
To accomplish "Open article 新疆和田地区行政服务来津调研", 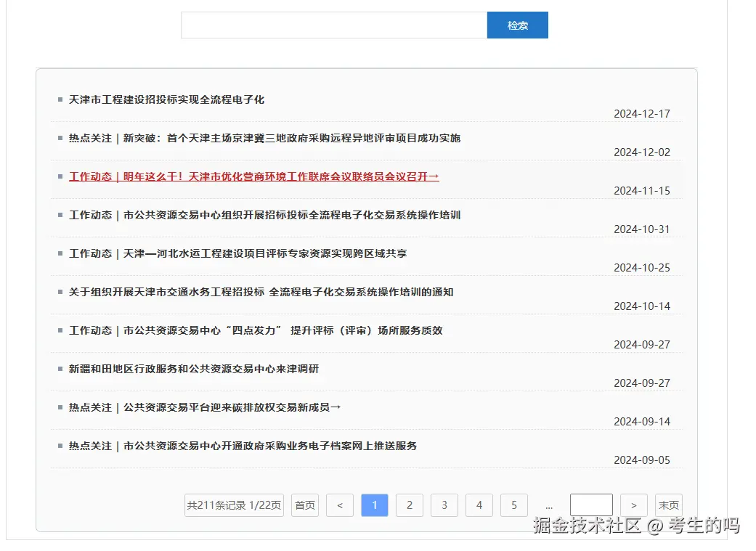I will coord(194,370).
